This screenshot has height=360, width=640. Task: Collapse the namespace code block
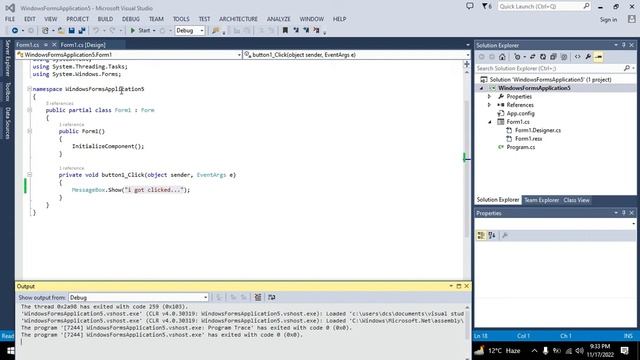coord(29,89)
